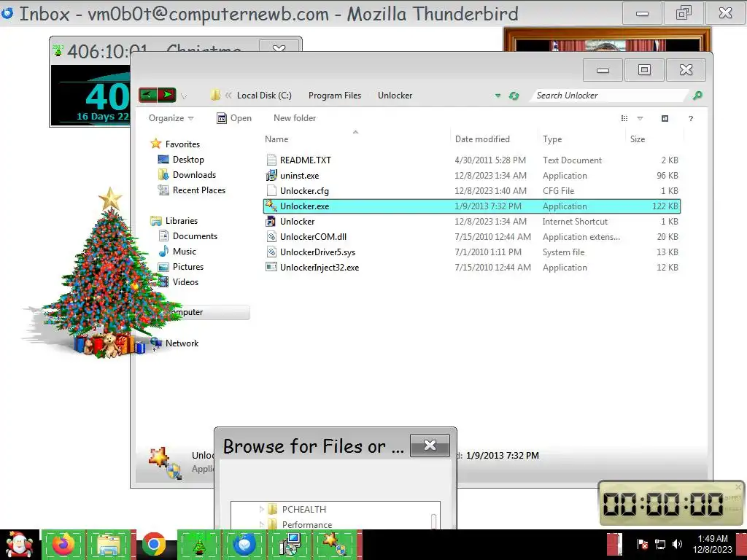Select the Unlocker.exe wand icon

271,206
